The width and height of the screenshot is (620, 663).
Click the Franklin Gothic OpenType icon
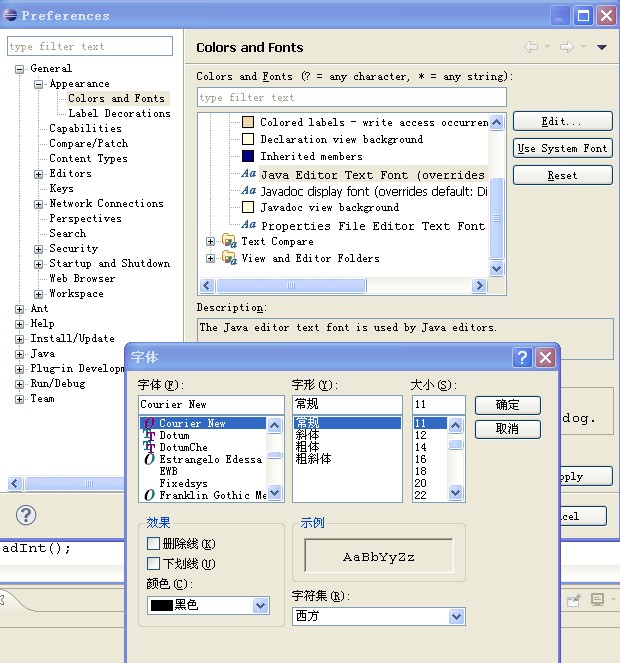click(149, 495)
